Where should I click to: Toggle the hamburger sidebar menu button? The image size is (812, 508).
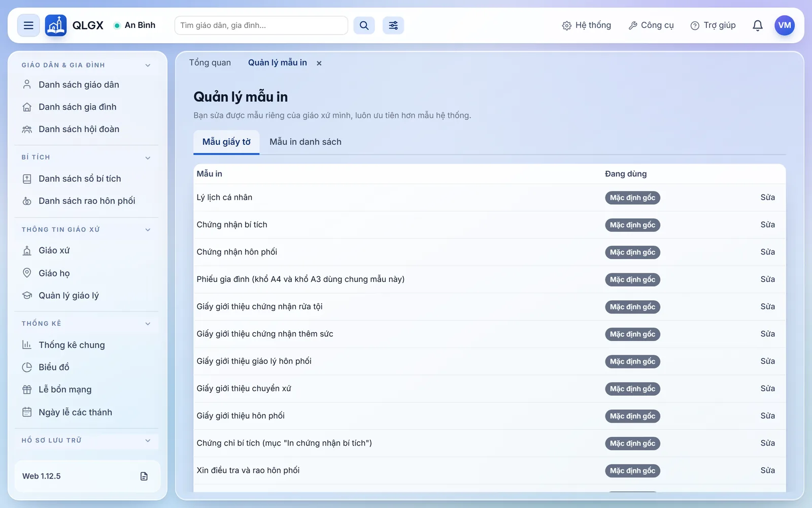28,25
